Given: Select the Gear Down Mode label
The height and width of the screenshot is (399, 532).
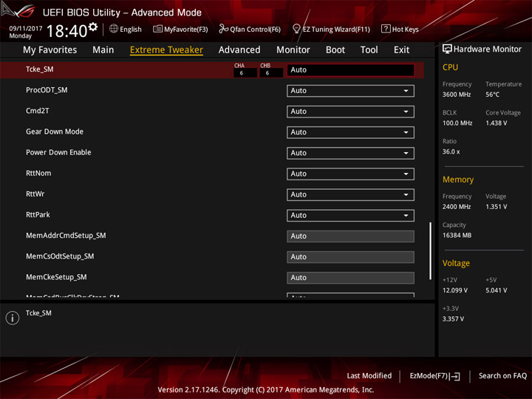Looking at the screenshot, I should pos(55,132).
